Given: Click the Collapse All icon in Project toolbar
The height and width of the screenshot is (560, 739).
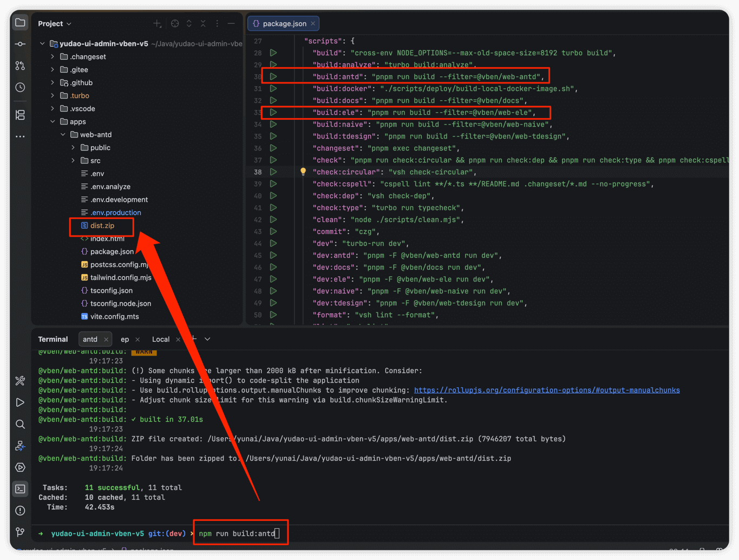Looking at the screenshot, I should click(x=203, y=24).
